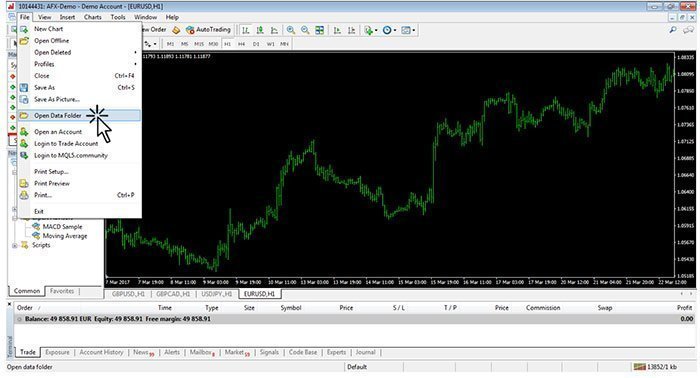Select the H1 timeframe

point(228,44)
